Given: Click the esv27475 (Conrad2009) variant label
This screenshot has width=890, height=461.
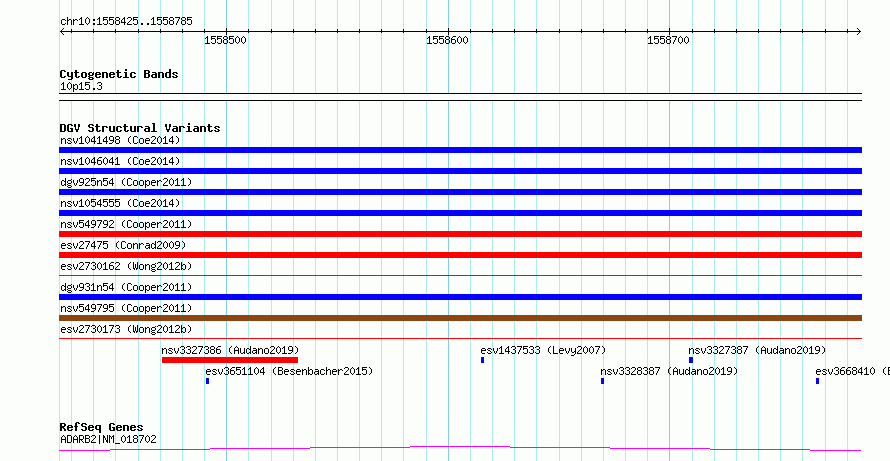Looking at the screenshot, I should coord(123,245).
